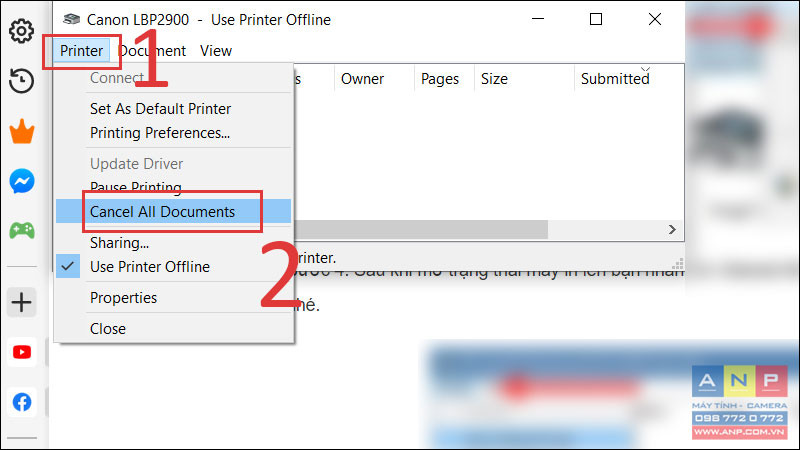This screenshot has width=800, height=450.
Task: Close the Canon LBP2900 window
Action: coord(655,19)
